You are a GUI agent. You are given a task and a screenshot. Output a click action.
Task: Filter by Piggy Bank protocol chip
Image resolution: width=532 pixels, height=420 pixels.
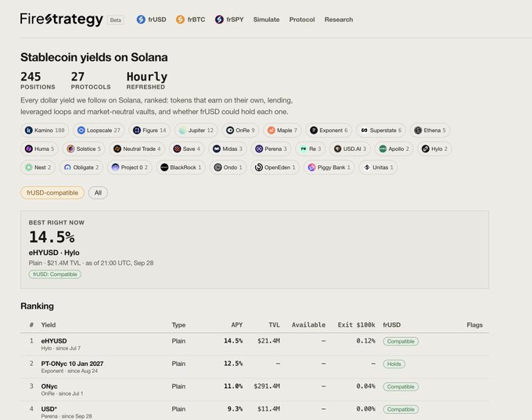(329, 167)
